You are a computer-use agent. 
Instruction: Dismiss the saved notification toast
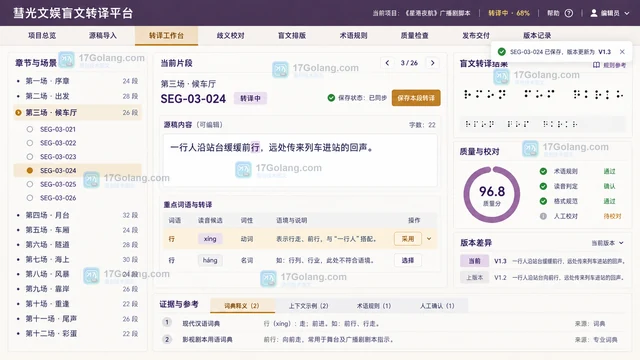point(622,52)
